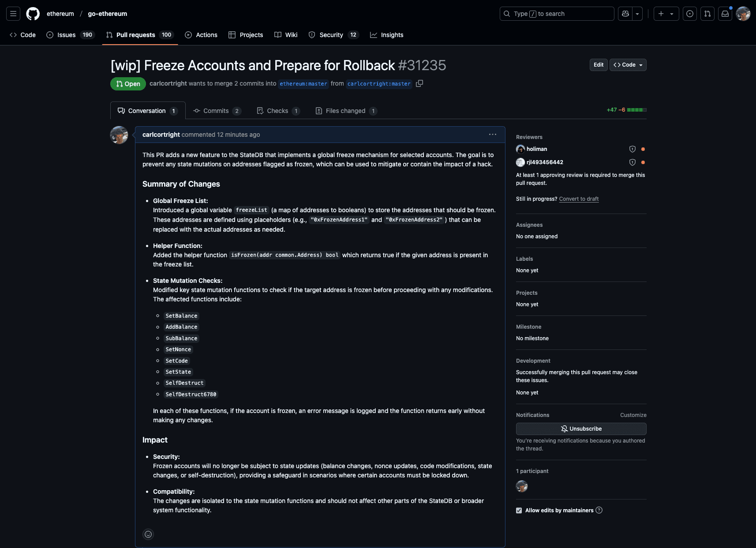Open the Actions section in repository navigation
This screenshot has height=548, width=756.
click(201, 35)
